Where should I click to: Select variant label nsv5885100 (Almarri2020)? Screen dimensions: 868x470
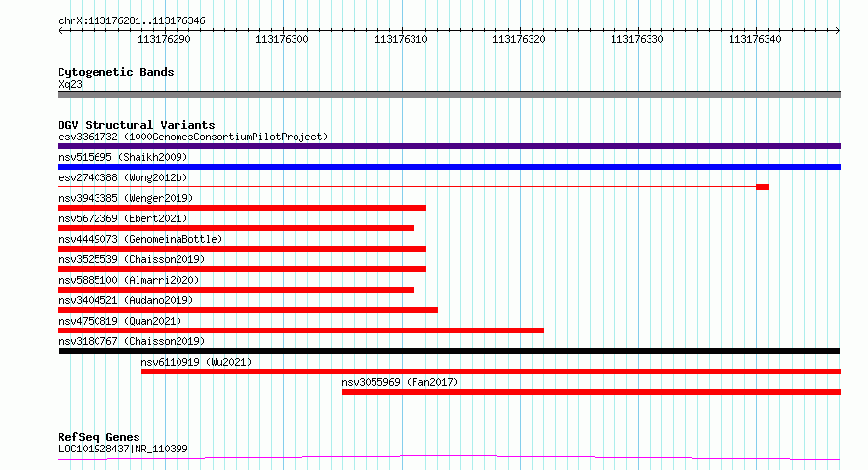pyautogui.click(x=129, y=280)
